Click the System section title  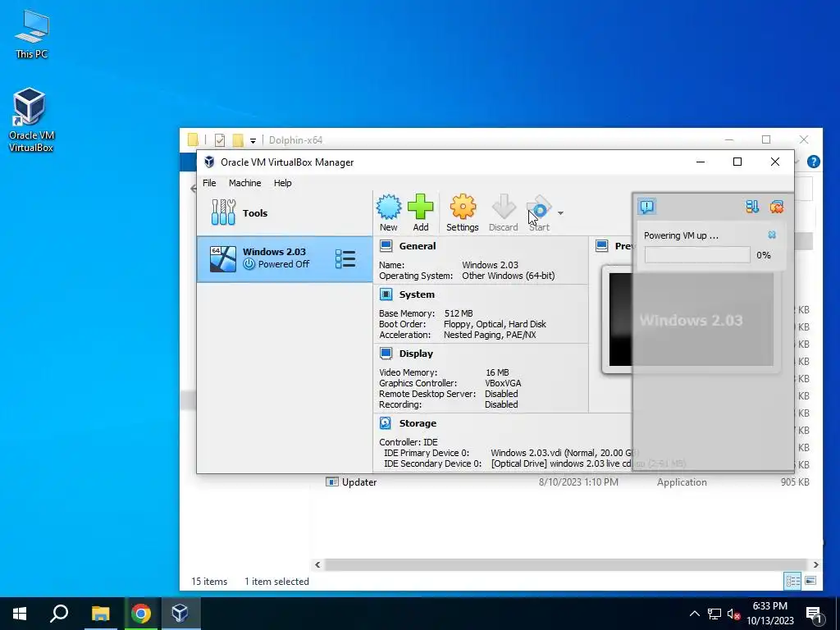(417, 294)
